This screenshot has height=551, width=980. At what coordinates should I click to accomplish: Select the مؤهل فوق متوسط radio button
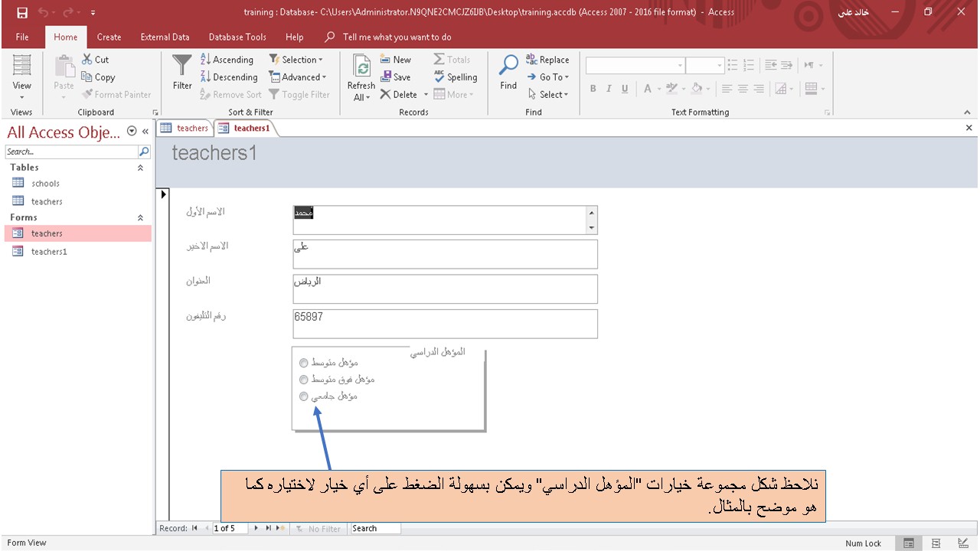pos(303,380)
